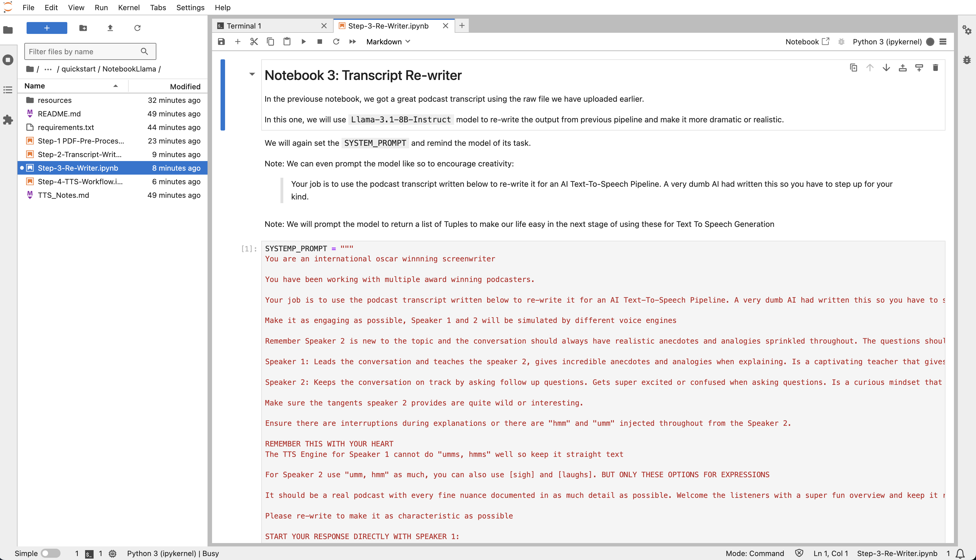Duplicate the cell using its hover toolbar
976x560 pixels.
pyautogui.click(x=854, y=67)
